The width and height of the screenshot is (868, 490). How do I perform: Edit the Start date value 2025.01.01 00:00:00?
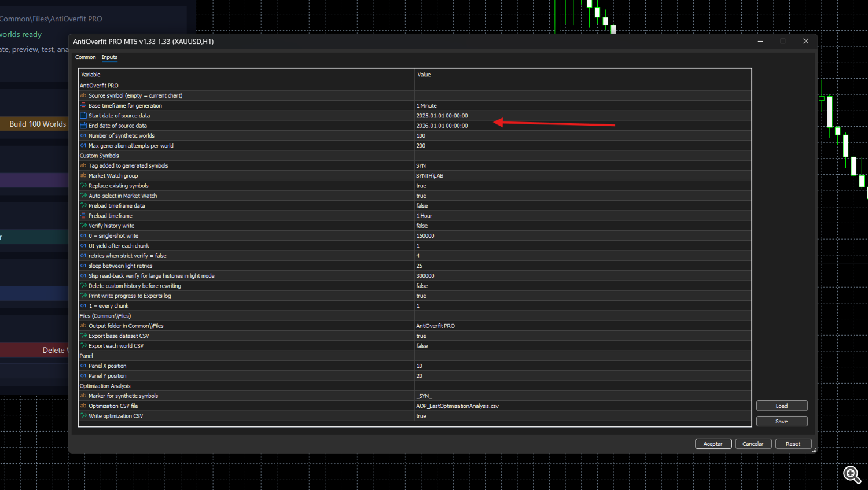(442, 116)
